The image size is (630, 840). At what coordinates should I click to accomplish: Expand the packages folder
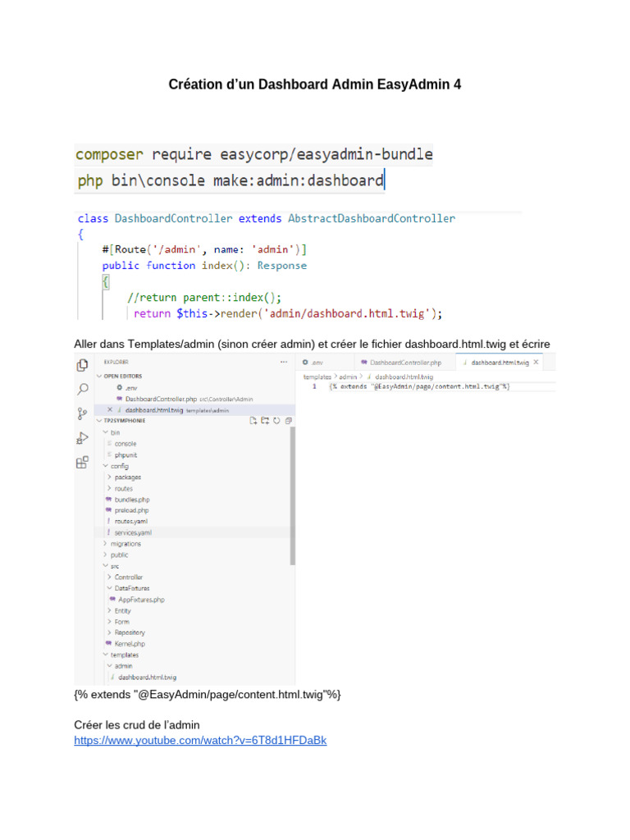pos(109,477)
